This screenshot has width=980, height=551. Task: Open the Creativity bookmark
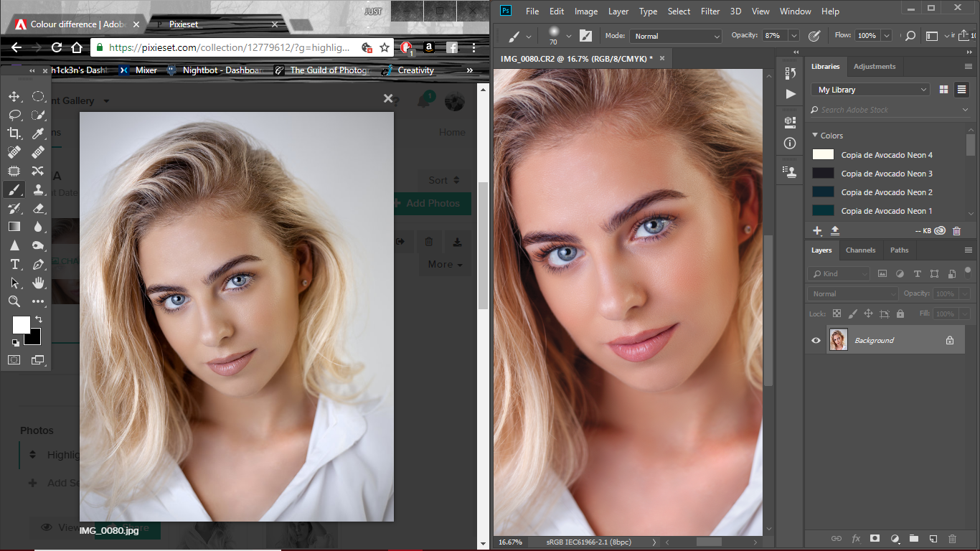pos(407,70)
